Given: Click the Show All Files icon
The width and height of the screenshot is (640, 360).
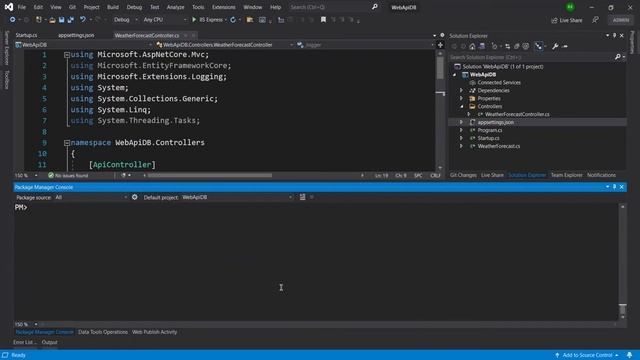Looking at the screenshot, I should click(526, 47).
